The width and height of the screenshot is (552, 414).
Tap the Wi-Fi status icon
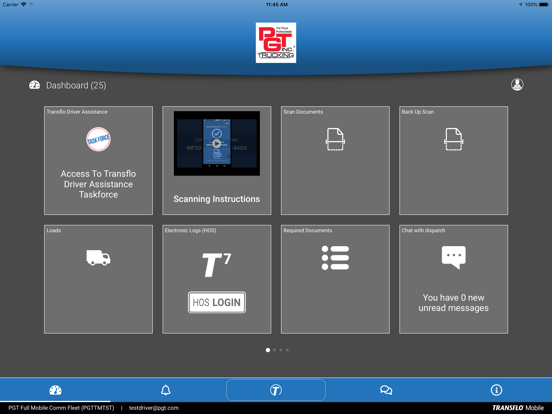24,4
